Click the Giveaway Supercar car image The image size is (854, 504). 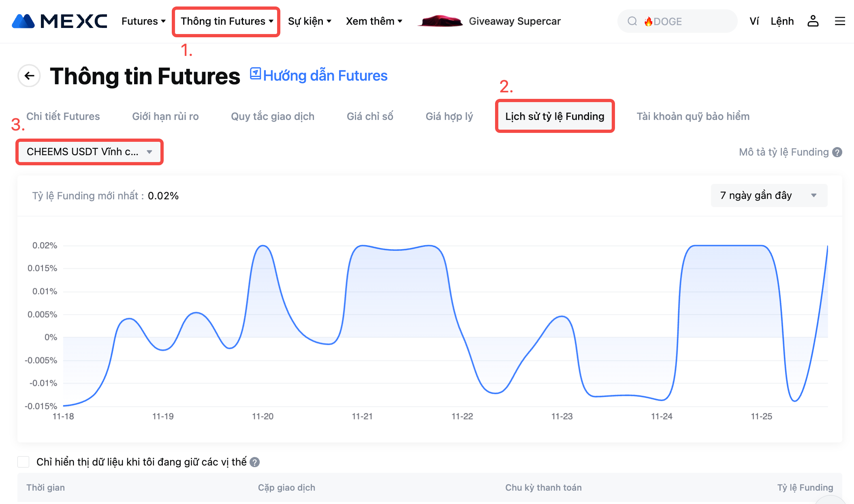coord(440,21)
